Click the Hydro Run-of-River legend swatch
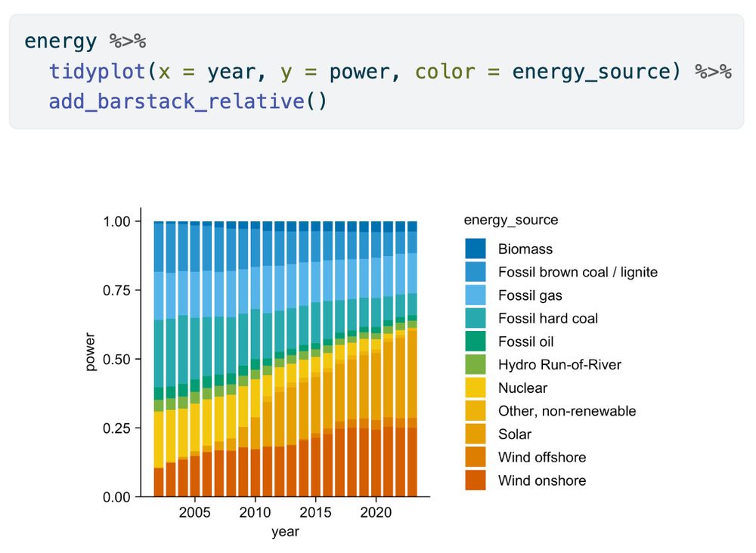756x553 pixels. click(x=476, y=364)
